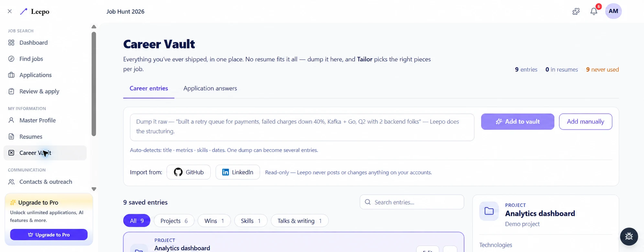Click the Master Profile person icon
The width and height of the screenshot is (644, 252).
tap(11, 120)
